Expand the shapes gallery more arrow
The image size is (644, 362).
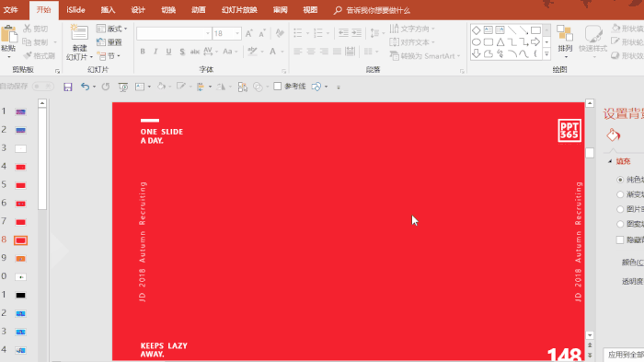(x=546, y=54)
